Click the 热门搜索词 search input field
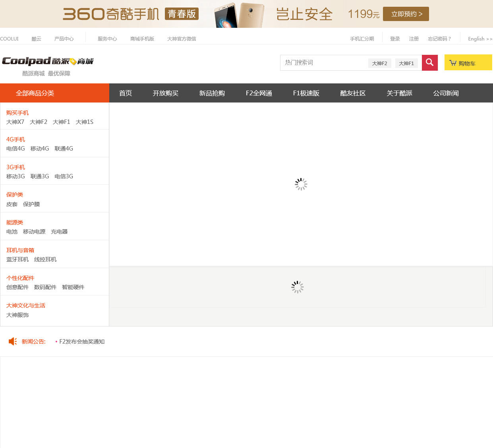 click(x=324, y=63)
